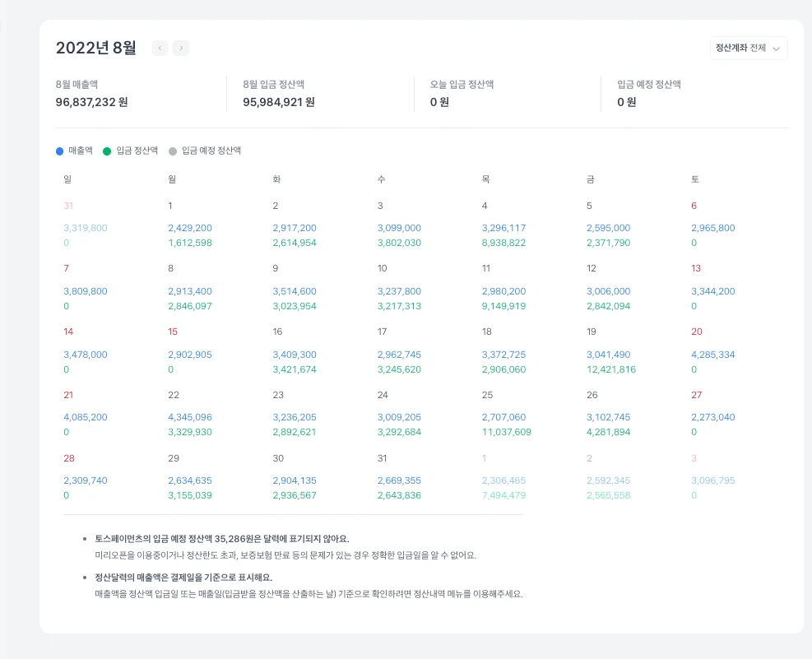Click the green 입금 정산액 legend dot
The image size is (812, 659).
click(x=107, y=151)
